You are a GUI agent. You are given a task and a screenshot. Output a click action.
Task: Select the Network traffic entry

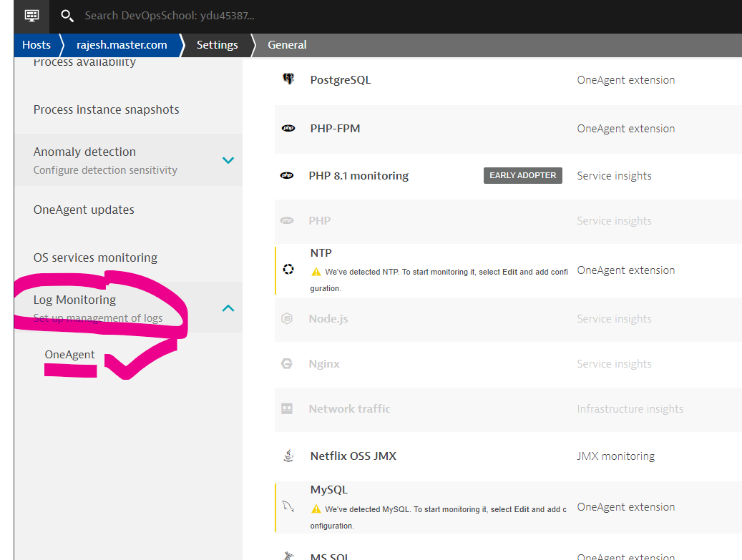click(x=508, y=409)
